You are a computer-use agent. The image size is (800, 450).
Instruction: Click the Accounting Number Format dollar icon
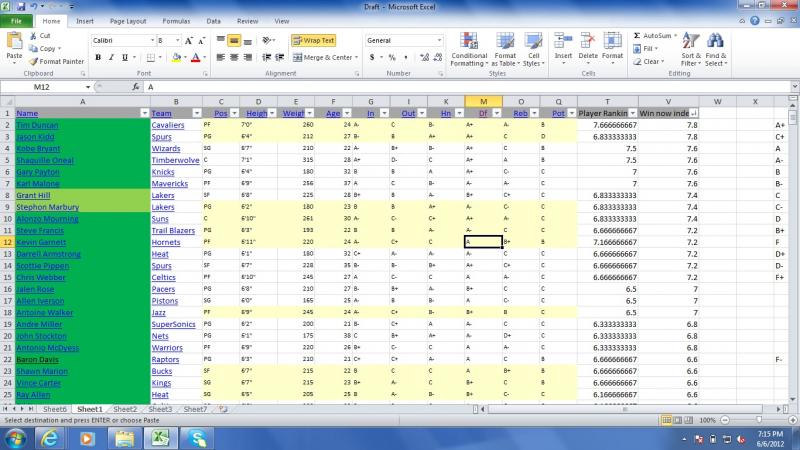point(372,58)
